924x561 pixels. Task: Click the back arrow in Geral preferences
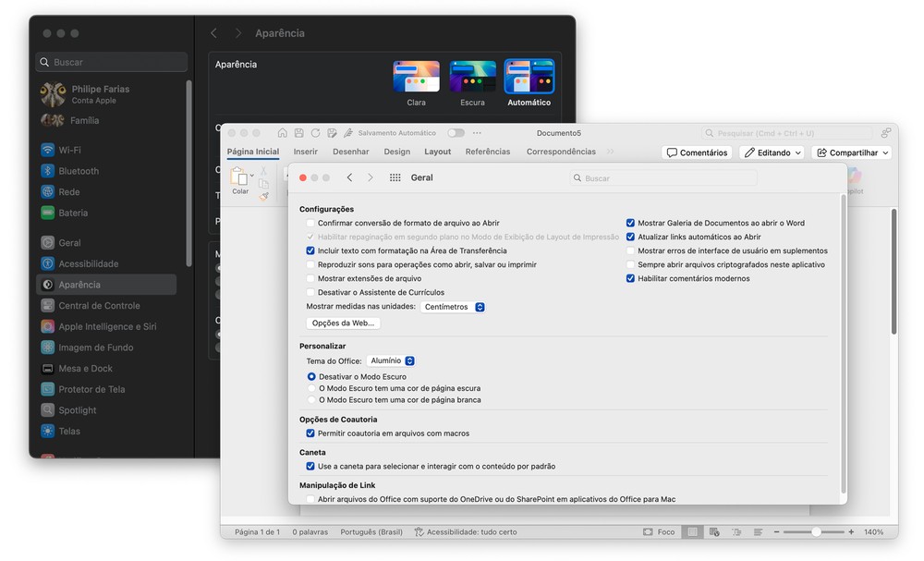(349, 177)
